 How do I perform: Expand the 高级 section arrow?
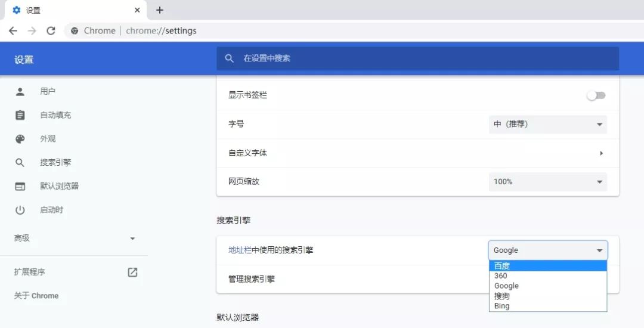132,239
